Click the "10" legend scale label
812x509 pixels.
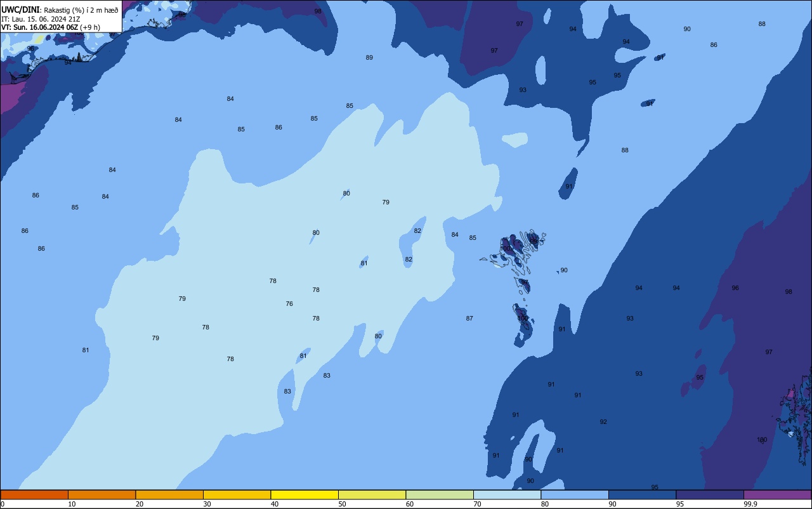click(72, 504)
